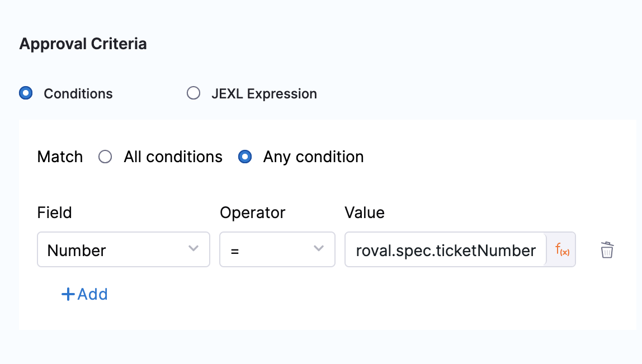Switch to the JEXL Expression radio option
This screenshot has width=642, height=364.
coord(193,93)
